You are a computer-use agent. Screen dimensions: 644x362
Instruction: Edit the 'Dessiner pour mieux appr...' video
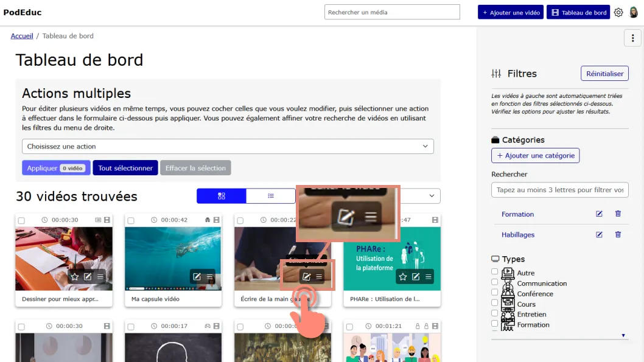(x=88, y=277)
